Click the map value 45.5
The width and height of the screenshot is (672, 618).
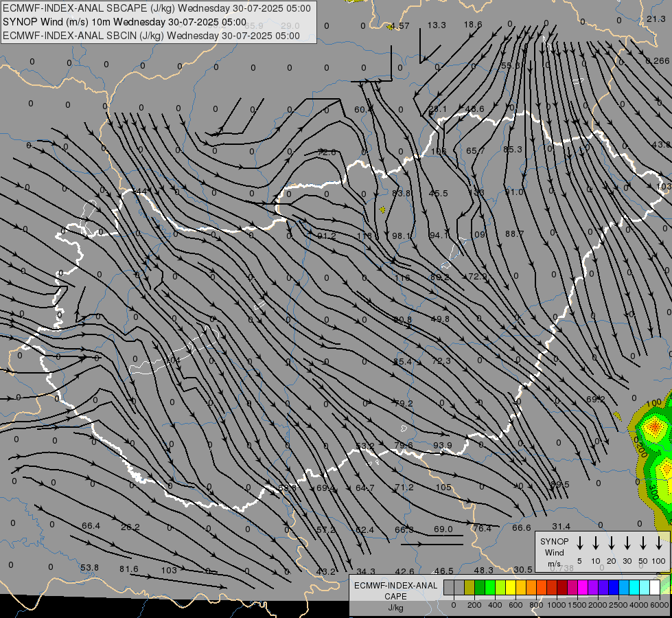(x=439, y=193)
